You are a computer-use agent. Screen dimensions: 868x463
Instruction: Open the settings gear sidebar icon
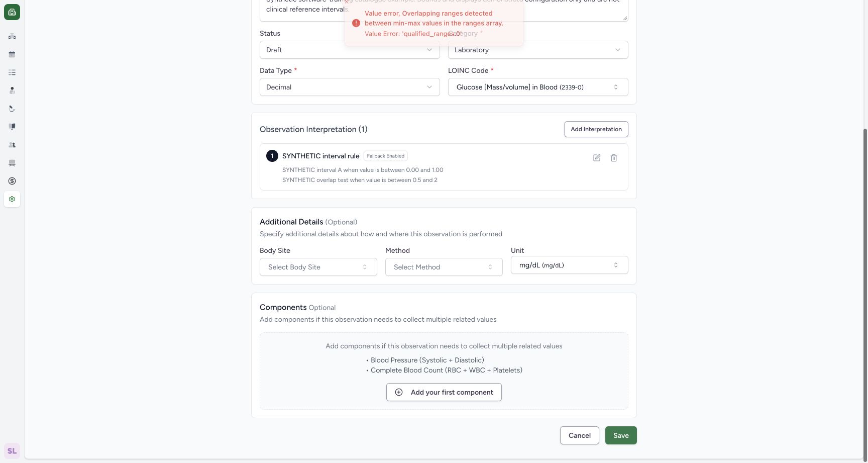tap(12, 199)
